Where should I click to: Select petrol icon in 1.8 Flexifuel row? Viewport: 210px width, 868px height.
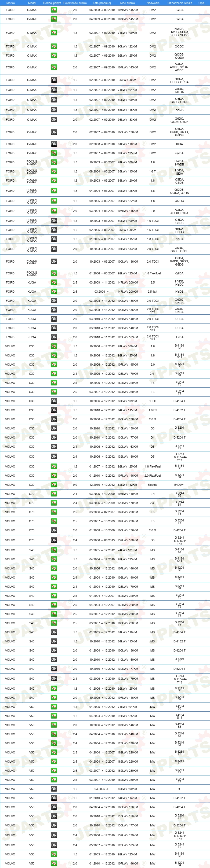point(54,273)
